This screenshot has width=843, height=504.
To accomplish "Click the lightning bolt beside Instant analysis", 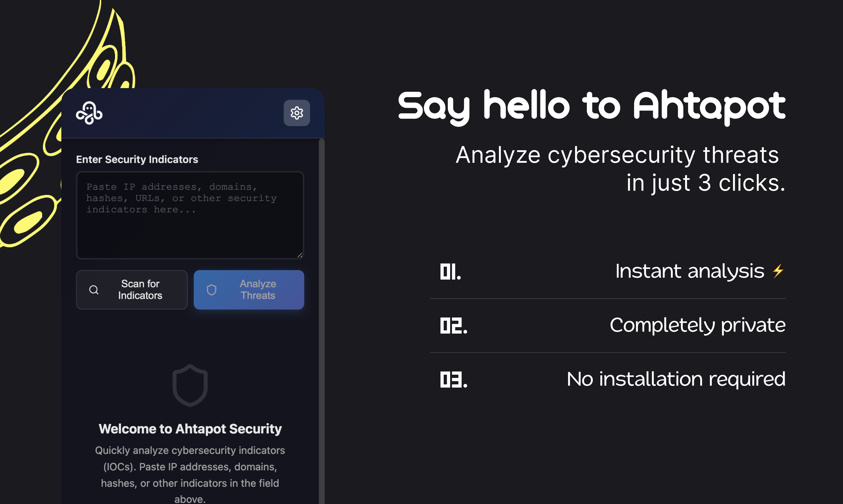I will [x=778, y=271].
